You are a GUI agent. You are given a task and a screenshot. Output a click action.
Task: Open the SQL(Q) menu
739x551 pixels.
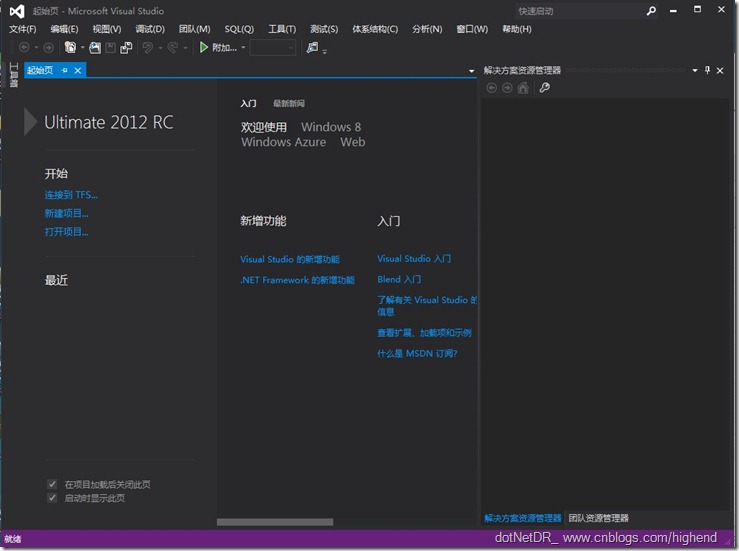point(239,29)
